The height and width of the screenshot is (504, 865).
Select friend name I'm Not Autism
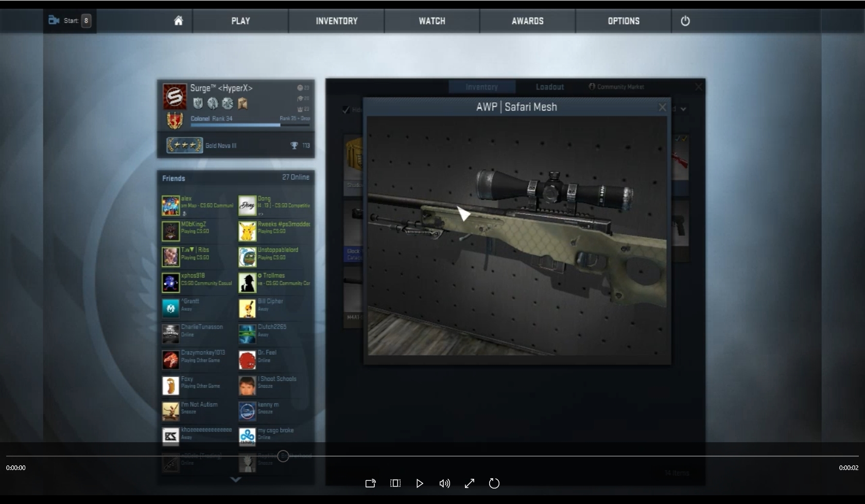pyautogui.click(x=199, y=405)
